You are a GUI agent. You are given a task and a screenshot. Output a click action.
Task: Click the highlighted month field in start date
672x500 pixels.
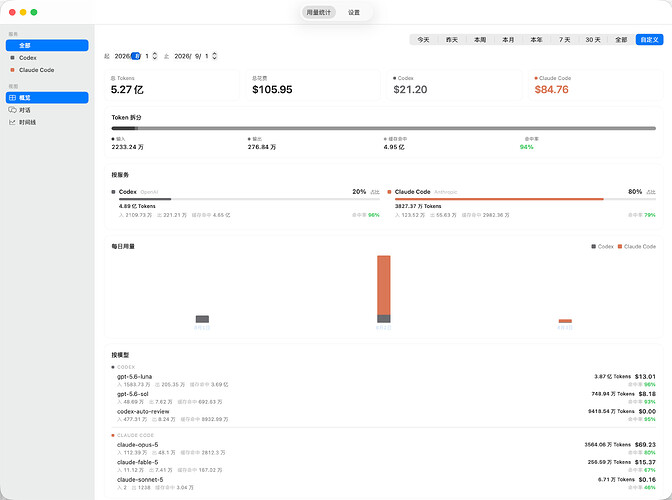click(136, 56)
